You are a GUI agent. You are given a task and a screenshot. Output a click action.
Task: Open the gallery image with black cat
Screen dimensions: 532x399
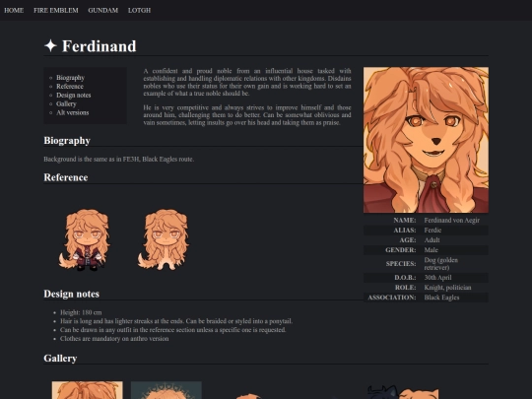coord(403,392)
